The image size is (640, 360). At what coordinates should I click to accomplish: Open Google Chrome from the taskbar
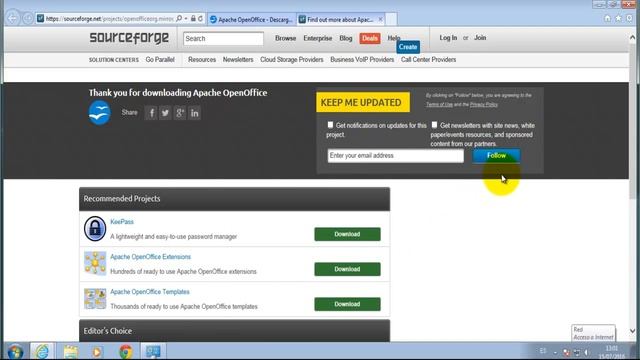126,351
